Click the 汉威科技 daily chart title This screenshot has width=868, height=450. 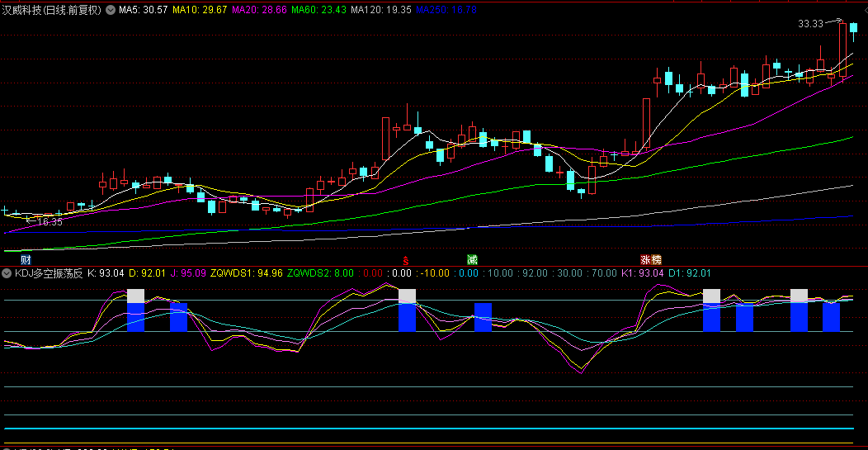click(x=52, y=10)
